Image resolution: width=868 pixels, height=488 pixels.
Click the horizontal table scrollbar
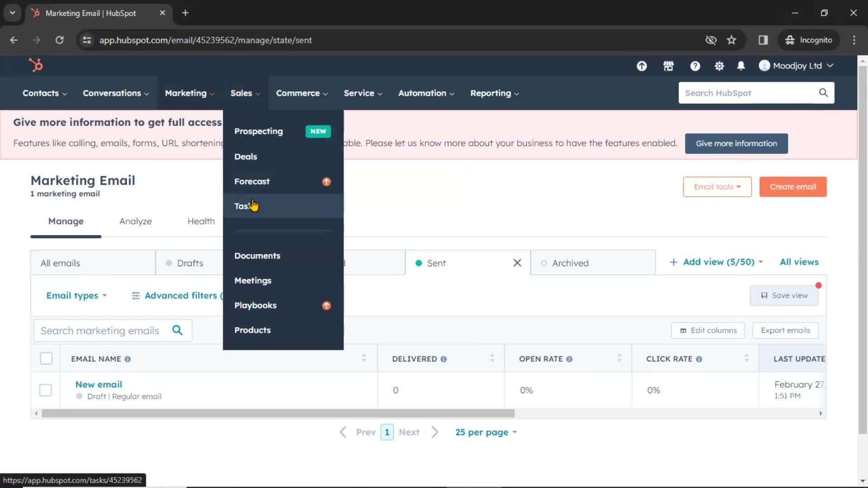click(278, 413)
